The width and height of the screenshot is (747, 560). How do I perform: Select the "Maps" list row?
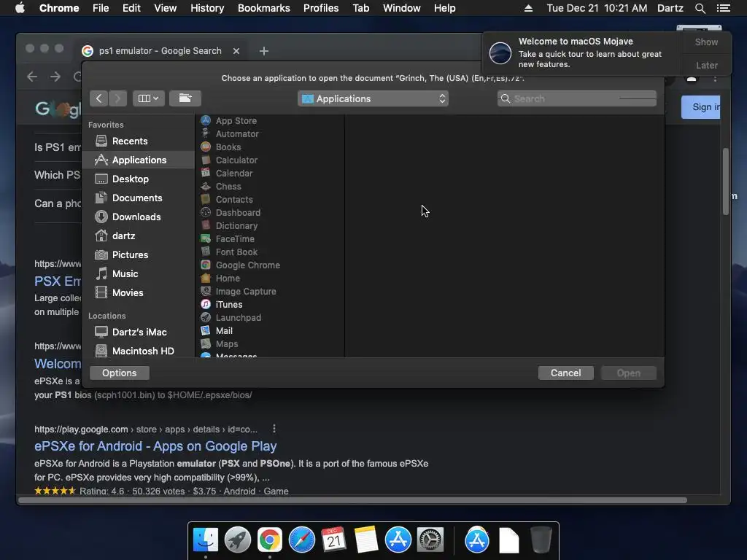tap(270, 343)
